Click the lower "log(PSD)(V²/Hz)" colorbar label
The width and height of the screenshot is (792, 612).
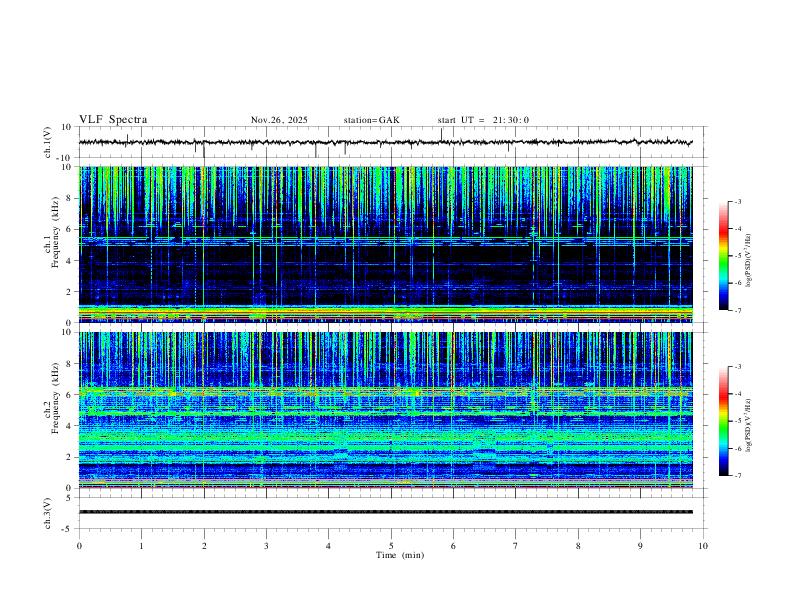coord(748,426)
